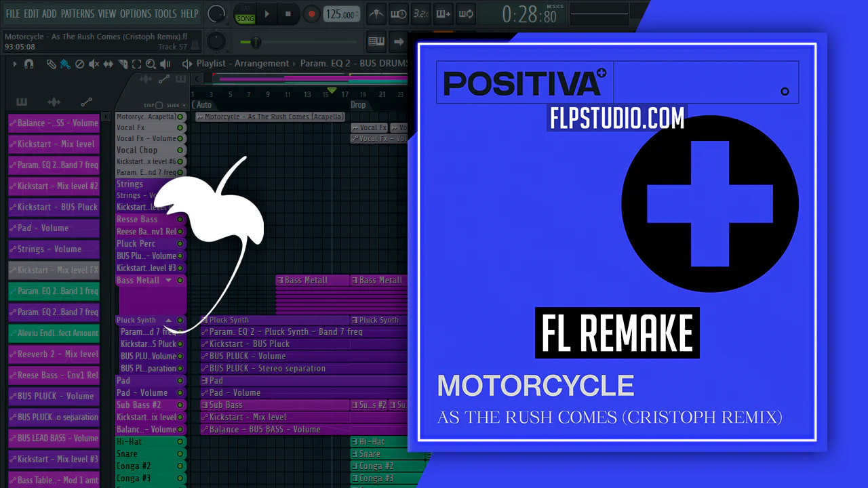
Task: Click the Playlist speaker icon before the title
Action: pyautogui.click(x=187, y=64)
